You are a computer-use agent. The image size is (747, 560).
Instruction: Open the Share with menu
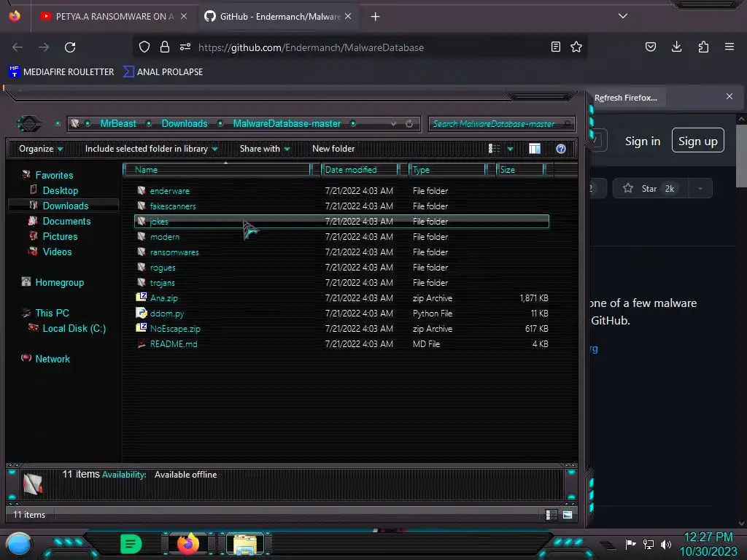(265, 149)
